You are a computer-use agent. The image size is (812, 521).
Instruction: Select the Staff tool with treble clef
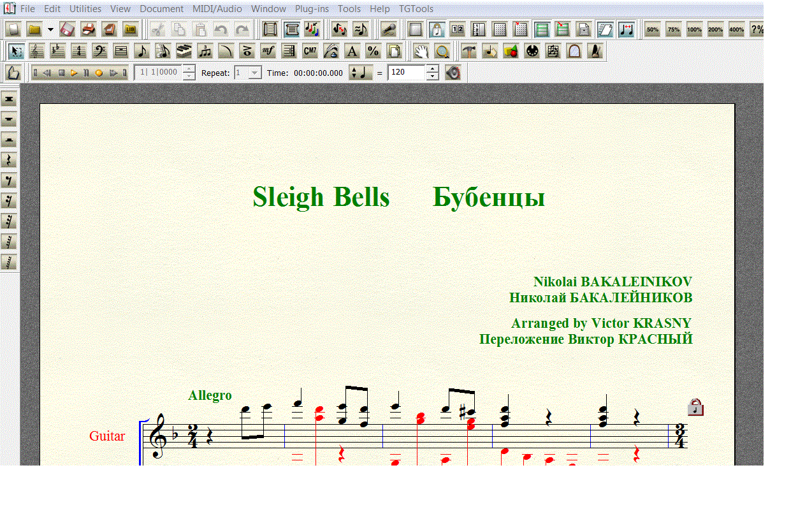pyautogui.click(x=37, y=51)
